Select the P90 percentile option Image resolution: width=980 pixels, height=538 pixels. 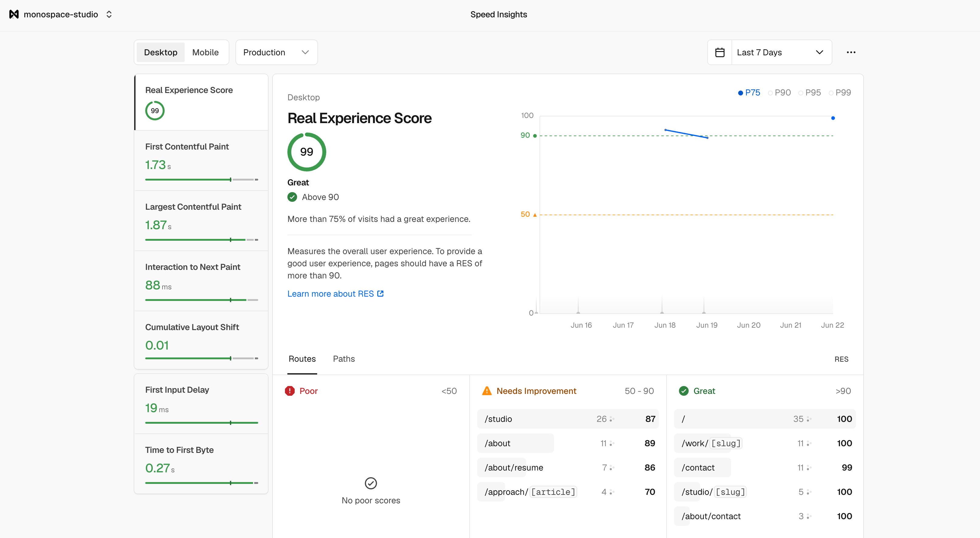[x=779, y=92]
